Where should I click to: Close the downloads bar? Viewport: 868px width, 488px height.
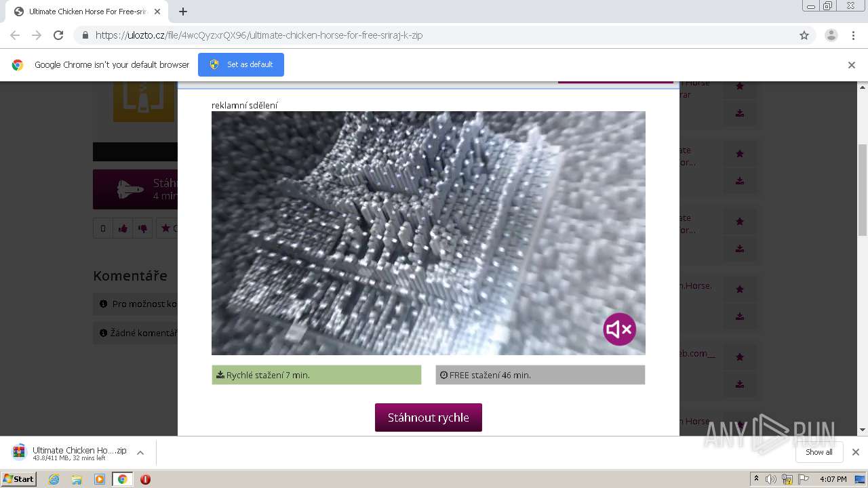(856, 452)
